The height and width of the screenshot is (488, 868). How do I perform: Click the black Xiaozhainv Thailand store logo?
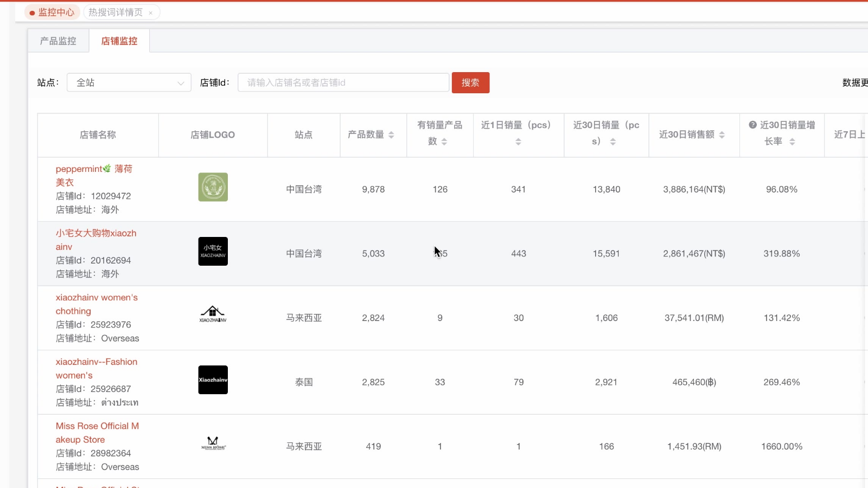213,380
